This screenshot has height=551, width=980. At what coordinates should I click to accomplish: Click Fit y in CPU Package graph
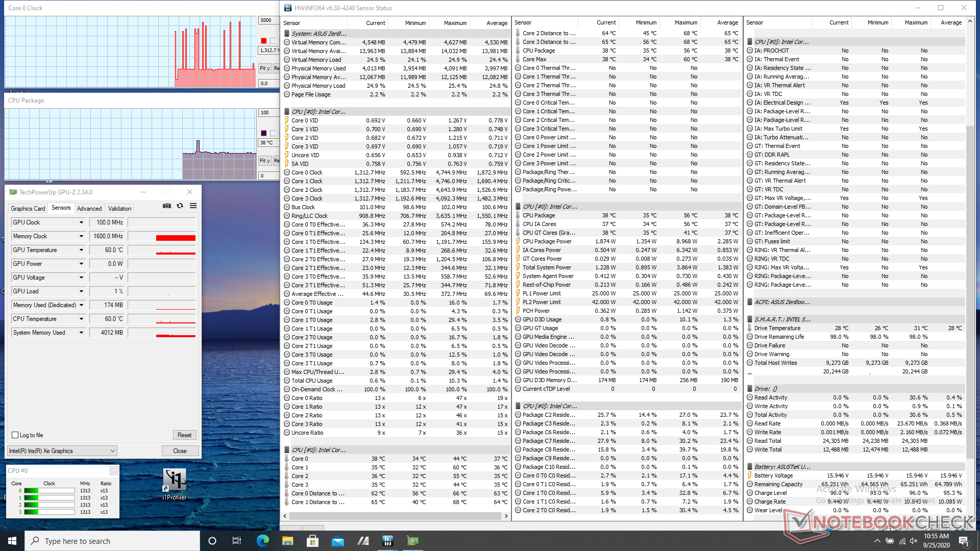coord(264,161)
